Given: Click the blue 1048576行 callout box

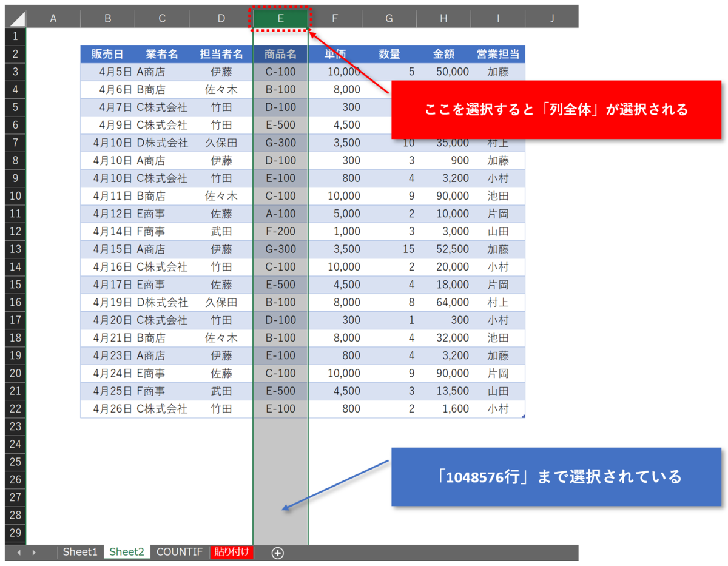Looking at the screenshot, I should (x=558, y=477).
